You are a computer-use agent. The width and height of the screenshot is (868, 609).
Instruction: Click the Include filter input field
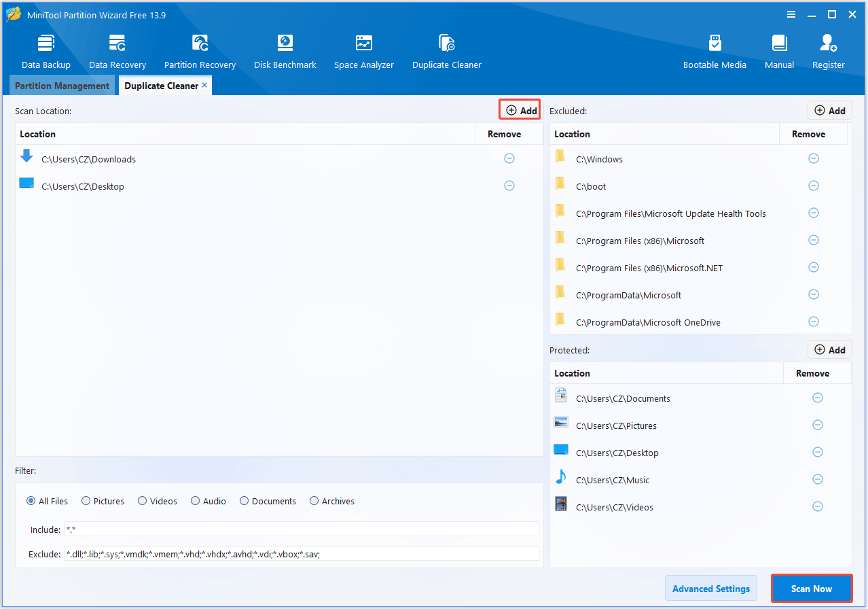coord(302,529)
